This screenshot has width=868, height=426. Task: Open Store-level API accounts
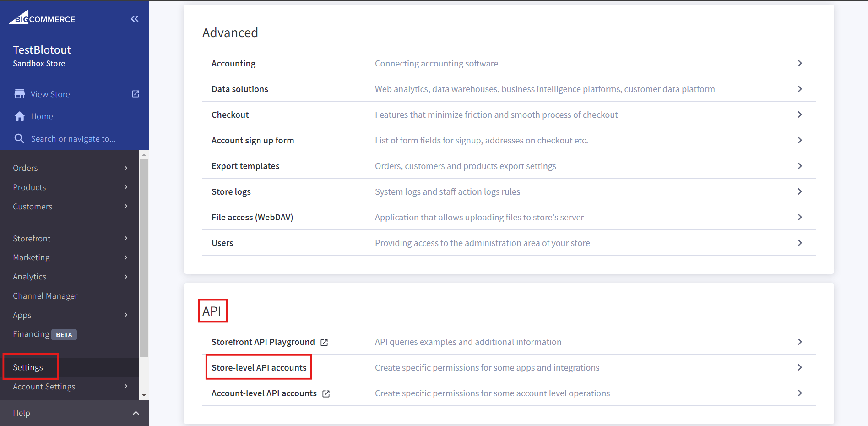click(259, 367)
